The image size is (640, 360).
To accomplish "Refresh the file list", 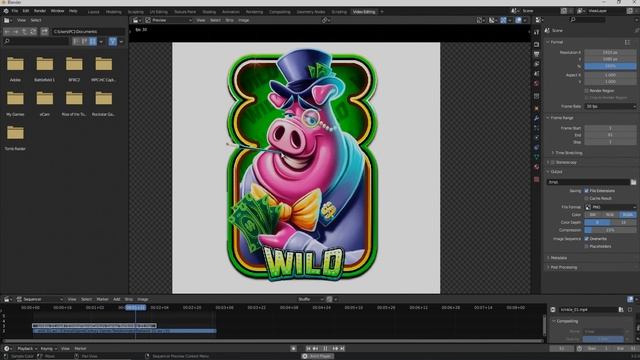I will (33, 31).
